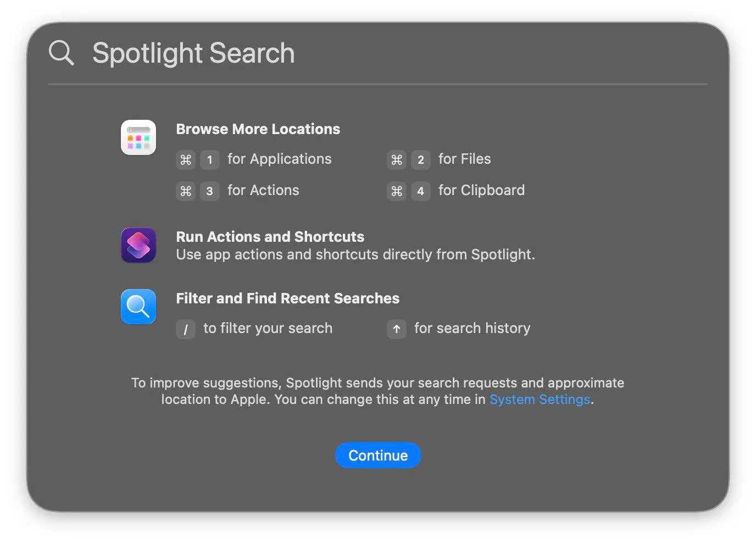Click the number 3 key for Actions

pos(209,191)
